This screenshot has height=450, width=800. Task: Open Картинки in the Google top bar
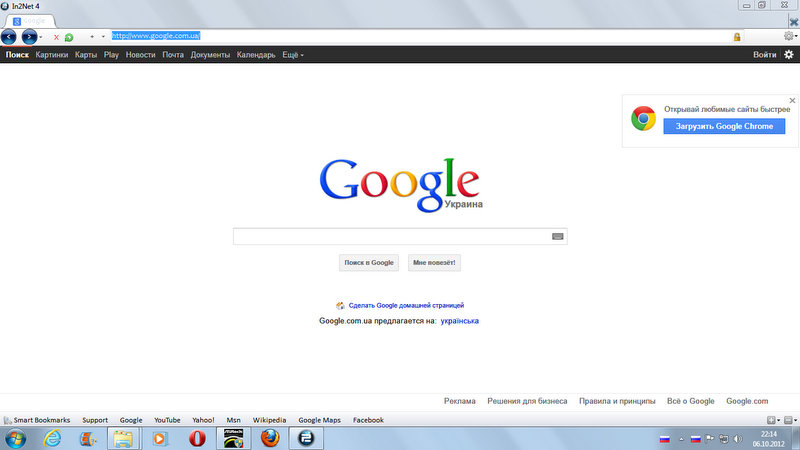point(52,55)
